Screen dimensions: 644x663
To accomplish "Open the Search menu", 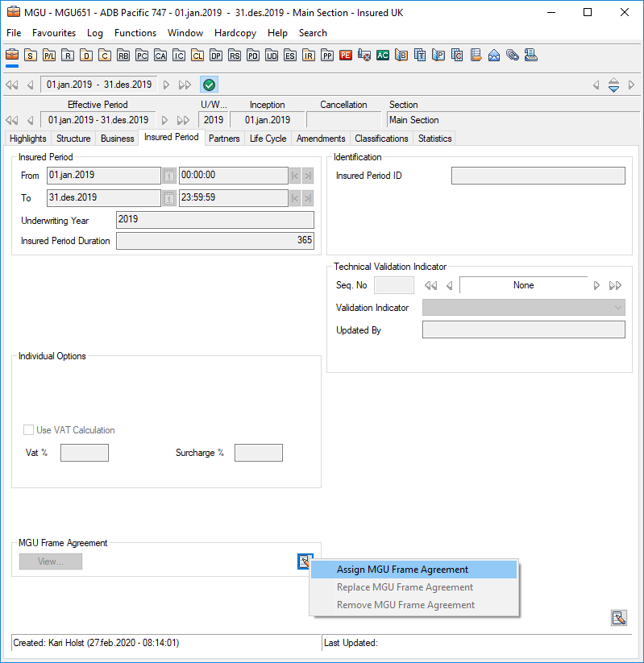I will click(x=313, y=33).
